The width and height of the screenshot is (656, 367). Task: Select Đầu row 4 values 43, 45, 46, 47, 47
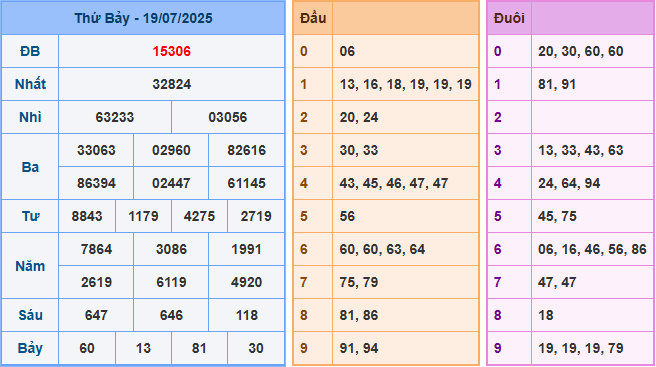[x=394, y=183]
